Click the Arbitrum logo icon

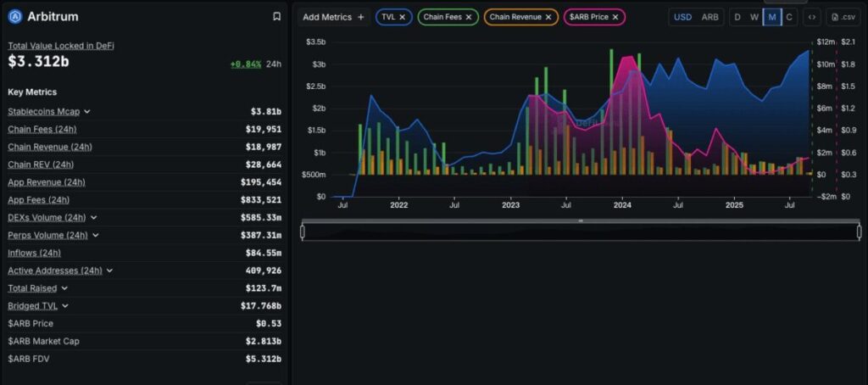coord(14,16)
